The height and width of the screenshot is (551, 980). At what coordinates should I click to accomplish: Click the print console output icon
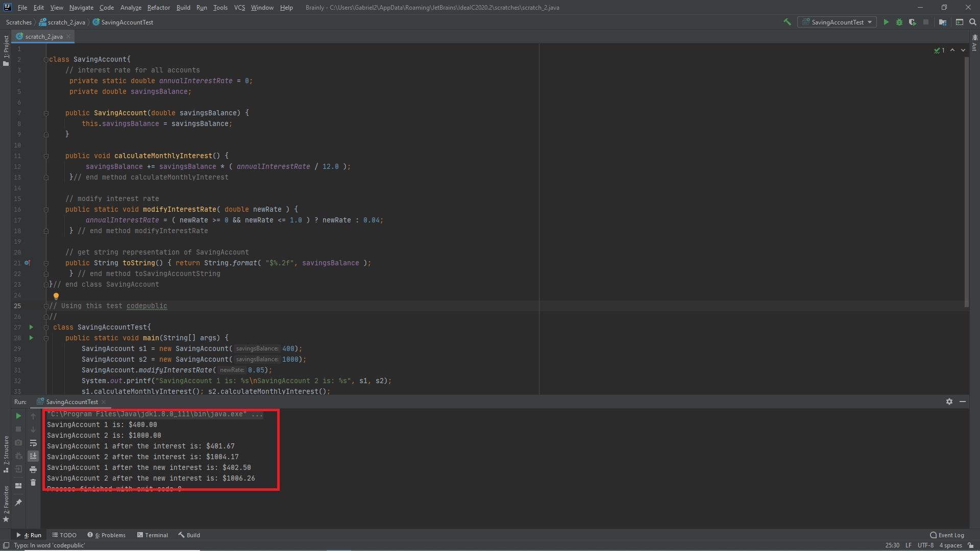pyautogui.click(x=33, y=469)
